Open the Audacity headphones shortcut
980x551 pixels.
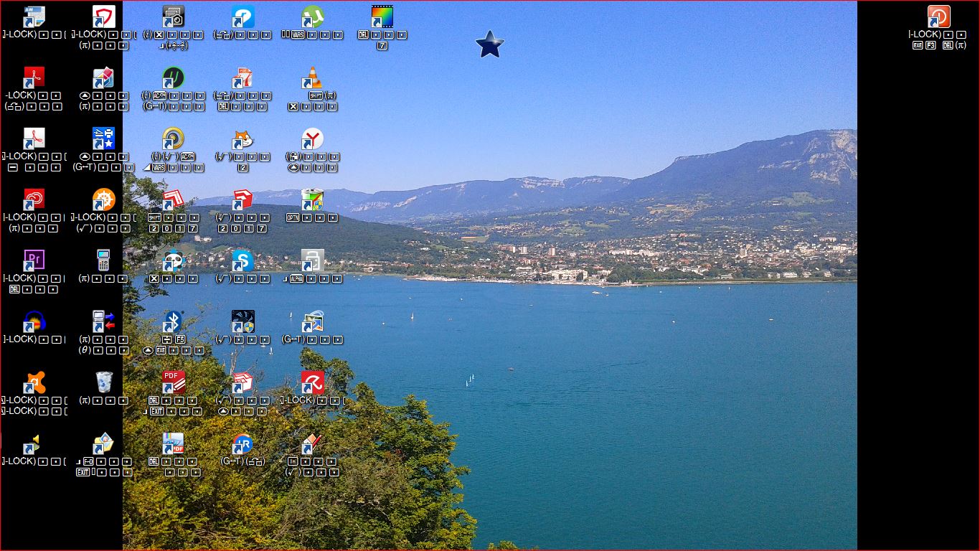pyautogui.click(x=34, y=321)
